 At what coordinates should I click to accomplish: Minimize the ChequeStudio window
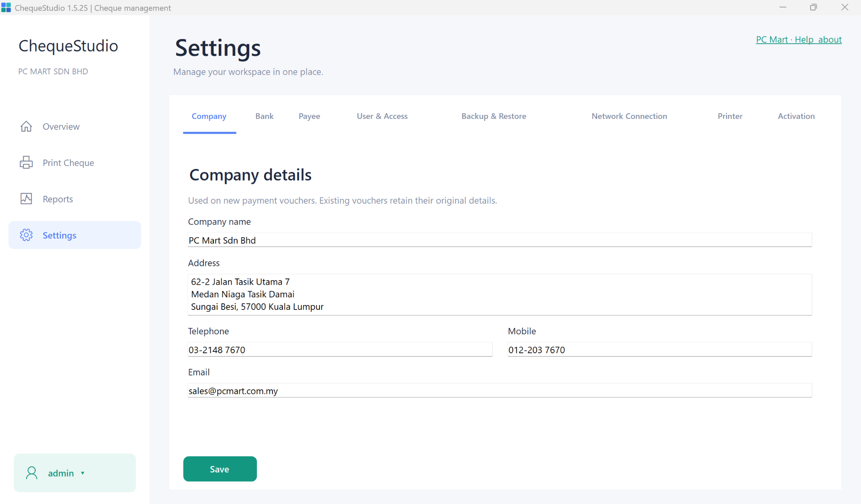[x=783, y=8]
